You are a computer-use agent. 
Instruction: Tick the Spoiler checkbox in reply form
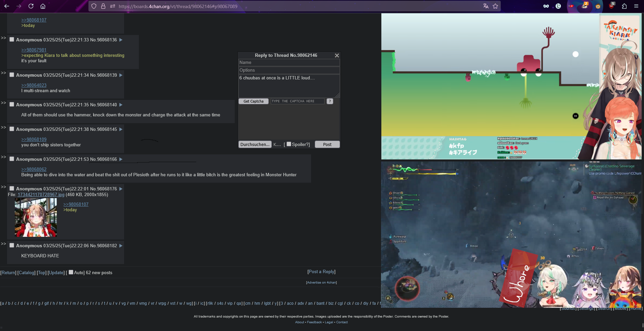(289, 144)
